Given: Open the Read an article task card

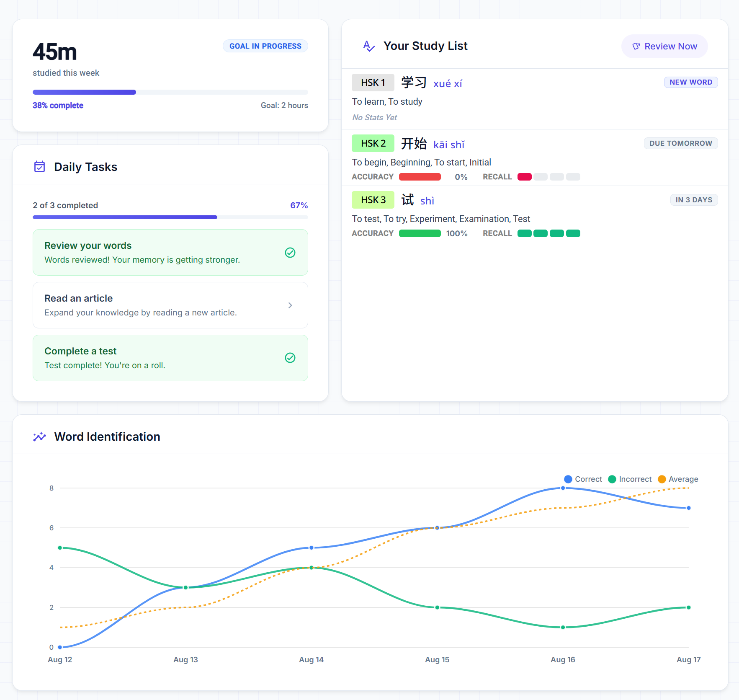Looking at the screenshot, I should pyautogui.click(x=170, y=305).
